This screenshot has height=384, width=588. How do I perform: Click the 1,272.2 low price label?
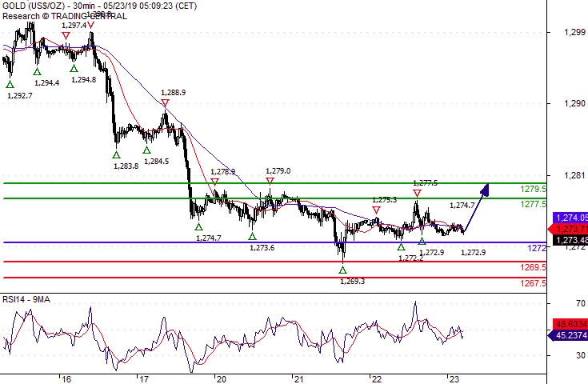(411, 258)
